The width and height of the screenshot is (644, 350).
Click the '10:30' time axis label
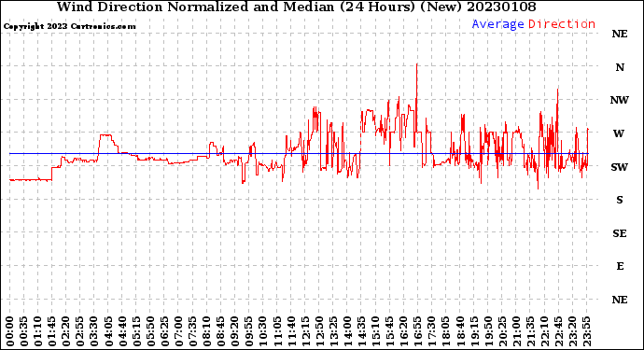[262, 331]
